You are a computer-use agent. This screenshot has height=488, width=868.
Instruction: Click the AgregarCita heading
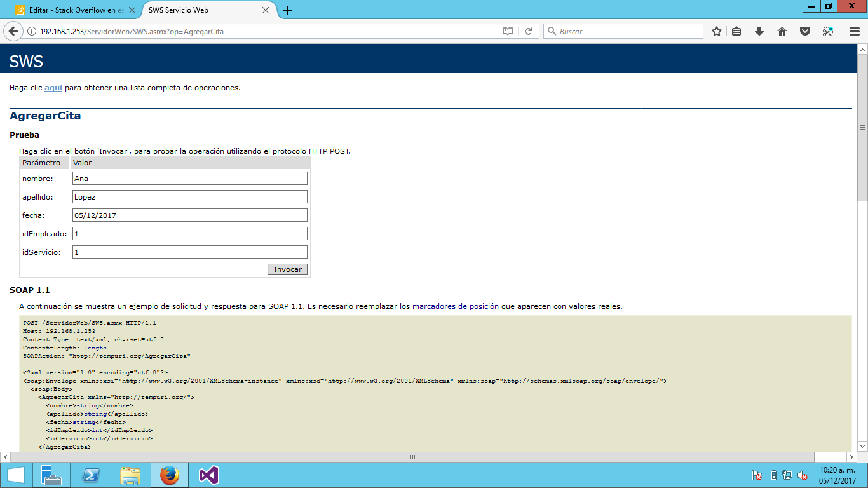45,116
